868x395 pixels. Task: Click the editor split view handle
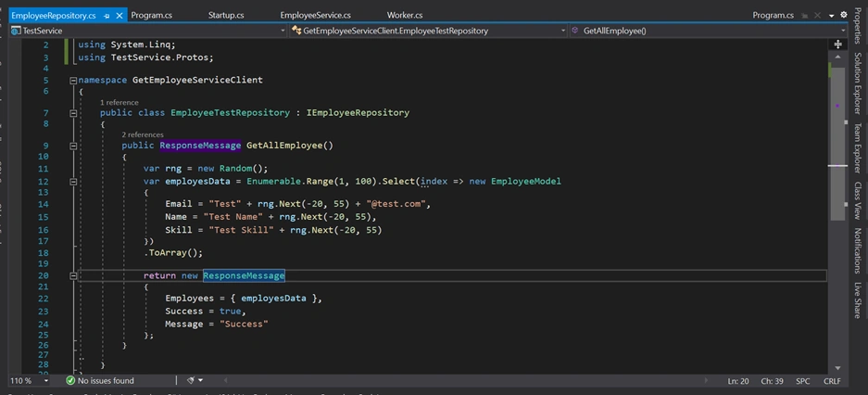837,44
